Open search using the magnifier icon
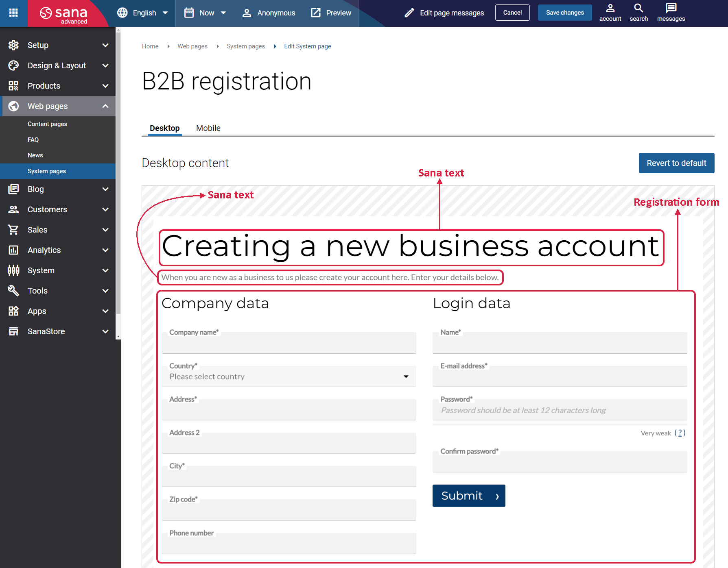This screenshot has width=728, height=568. tap(638, 9)
